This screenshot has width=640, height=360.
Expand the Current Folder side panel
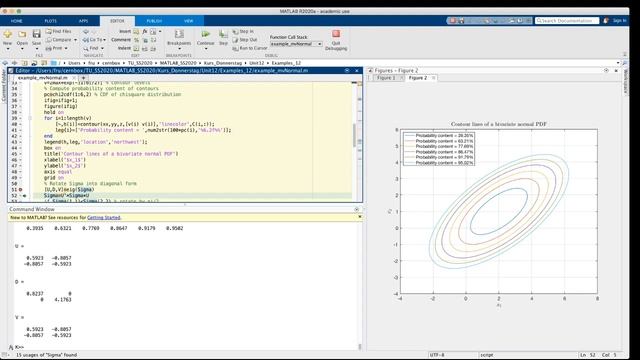[4, 85]
